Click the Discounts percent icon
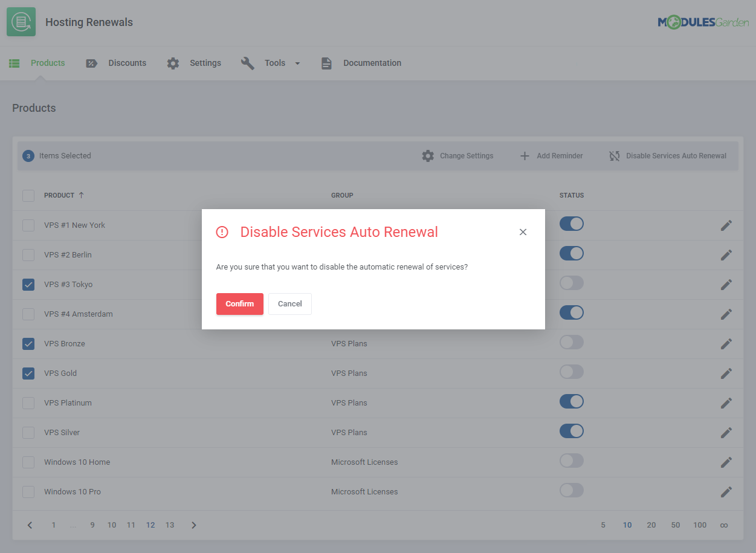756x553 pixels. [91, 62]
